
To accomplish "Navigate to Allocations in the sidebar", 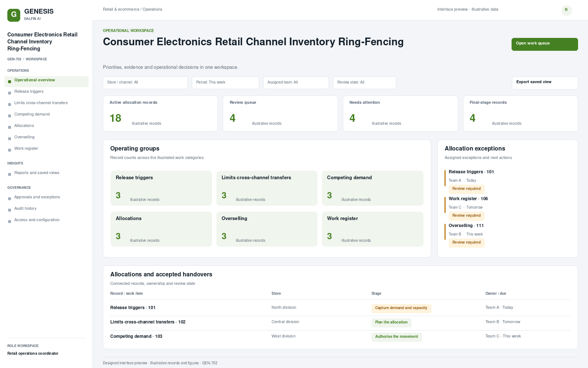I will click(x=46, y=126).
